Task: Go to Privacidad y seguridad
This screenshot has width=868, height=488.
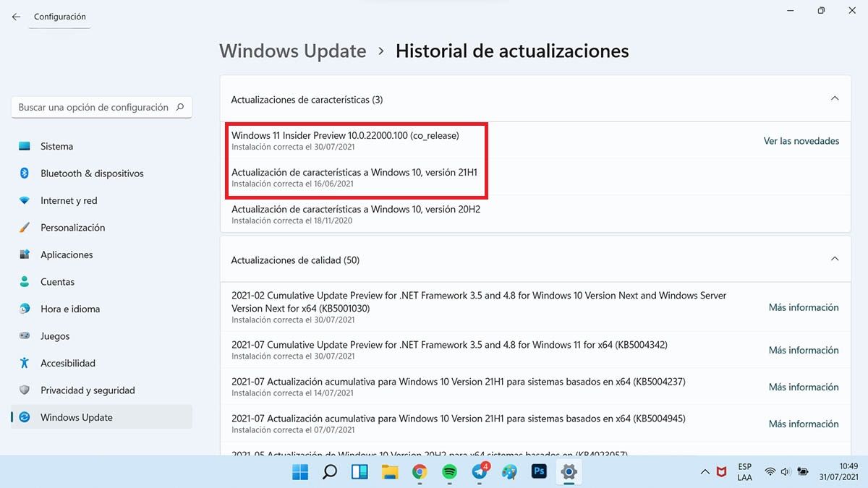Action: pyautogui.click(x=101, y=390)
